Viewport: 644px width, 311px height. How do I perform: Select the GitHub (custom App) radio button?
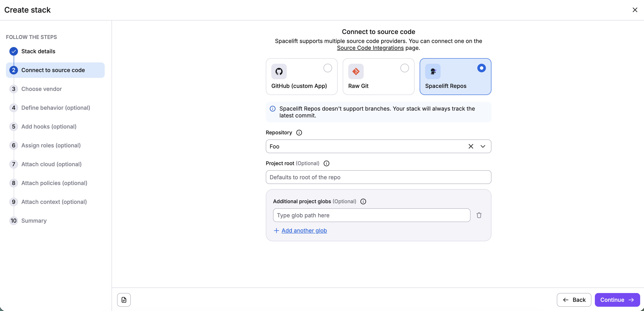pyautogui.click(x=327, y=68)
